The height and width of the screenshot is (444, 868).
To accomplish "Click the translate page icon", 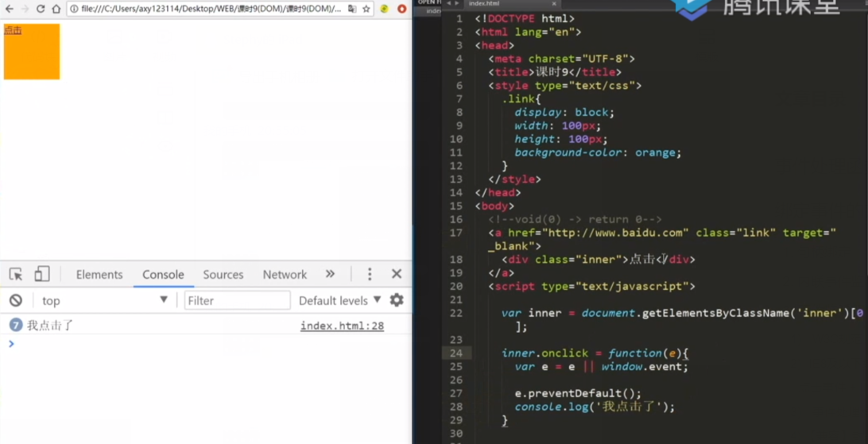I will pyautogui.click(x=352, y=9).
